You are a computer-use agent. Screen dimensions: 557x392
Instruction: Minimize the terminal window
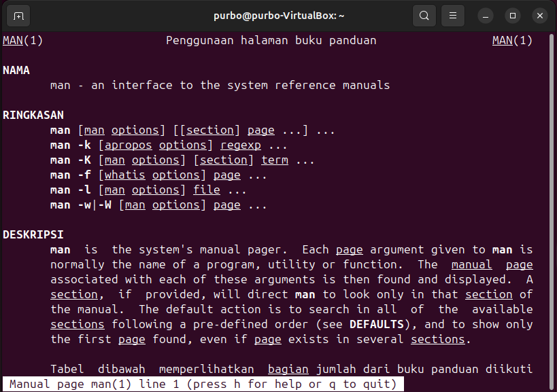coord(485,16)
